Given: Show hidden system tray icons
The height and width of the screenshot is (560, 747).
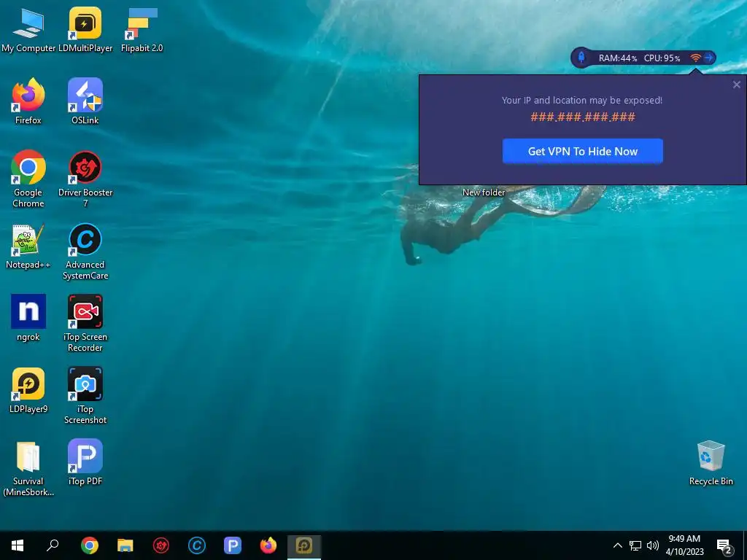Looking at the screenshot, I should click(x=617, y=545).
